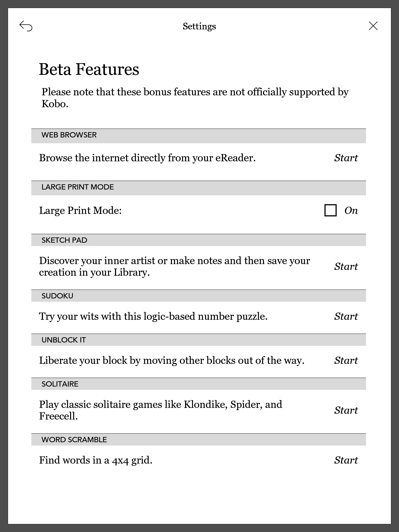Click the 'On' label for Large Print Mode

click(x=351, y=211)
